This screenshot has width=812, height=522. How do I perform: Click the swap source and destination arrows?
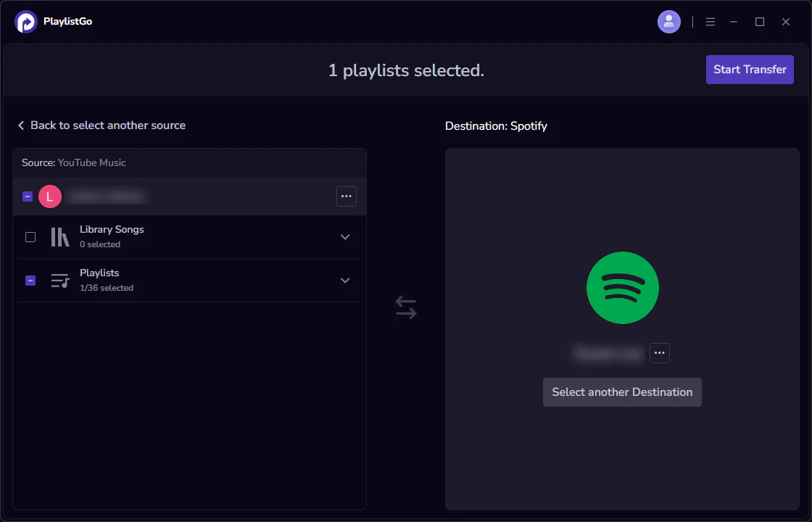pos(406,307)
